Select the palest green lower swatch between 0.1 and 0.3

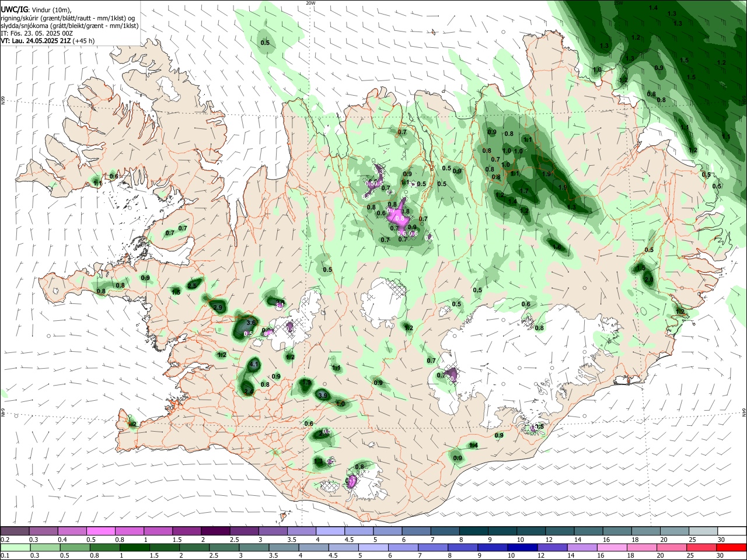[15, 547]
